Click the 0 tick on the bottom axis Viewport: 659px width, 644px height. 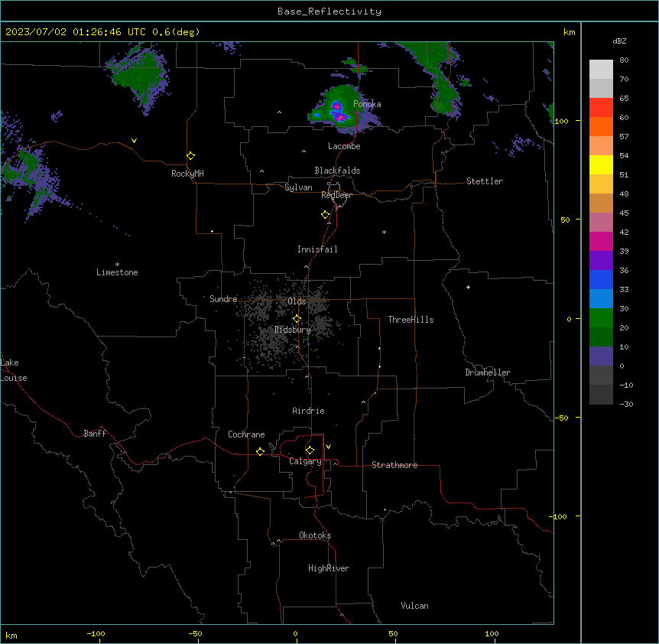(x=295, y=633)
